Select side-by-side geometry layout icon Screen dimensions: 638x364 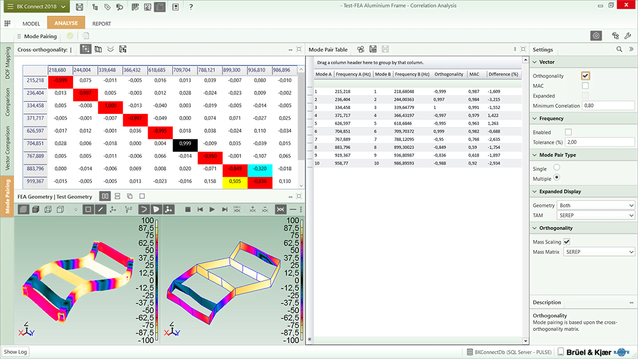pyautogui.click(x=105, y=197)
